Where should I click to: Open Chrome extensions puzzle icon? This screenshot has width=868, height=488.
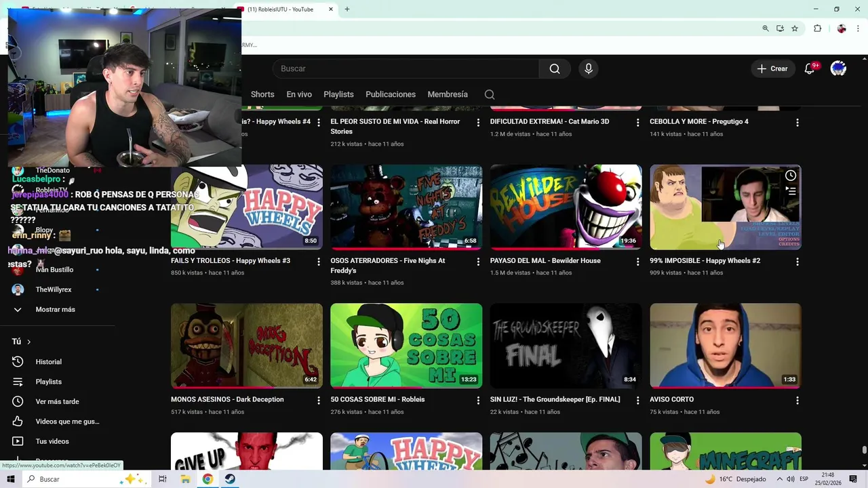click(x=817, y=28)
